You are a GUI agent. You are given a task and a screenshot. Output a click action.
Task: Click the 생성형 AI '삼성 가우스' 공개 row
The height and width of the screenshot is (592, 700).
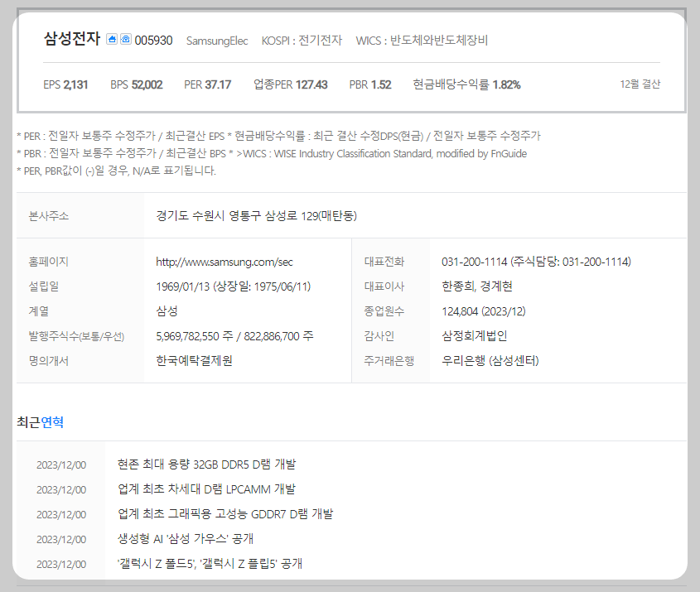(186, 539)
